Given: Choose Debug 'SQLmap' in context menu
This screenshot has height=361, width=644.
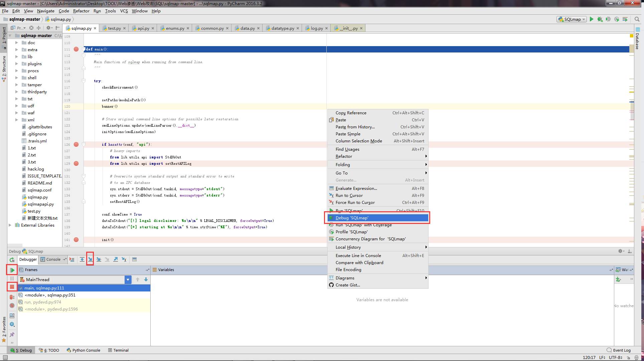Looking at the screenshot, I should 378,218.
